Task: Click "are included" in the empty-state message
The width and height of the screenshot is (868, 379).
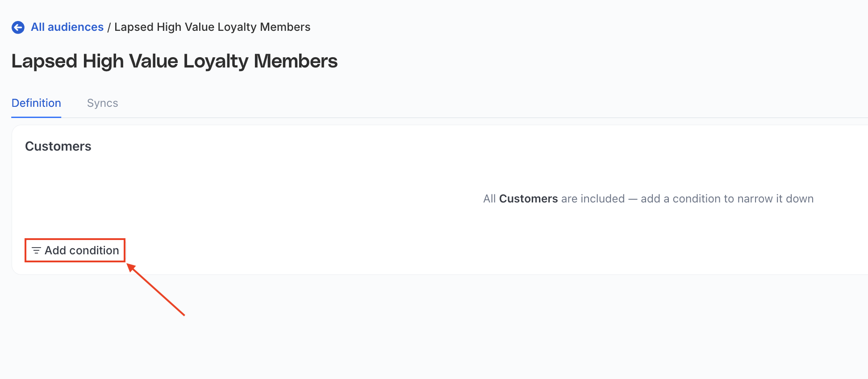Action: tap(593, 199)
